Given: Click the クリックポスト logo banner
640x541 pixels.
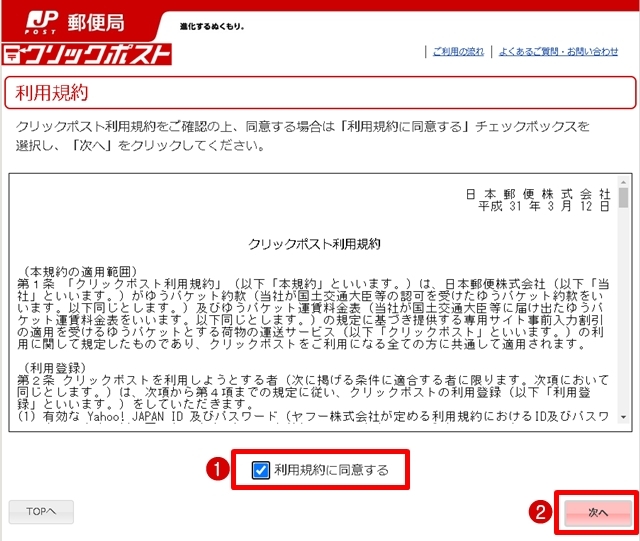Looking at the screenshot, I should pyautogui.click(x=87, y=54).
